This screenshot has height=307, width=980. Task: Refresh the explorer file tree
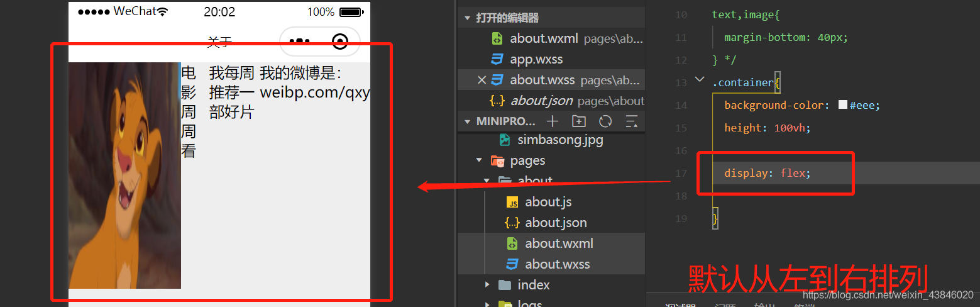pyautogui.click(x=605, y=121)
